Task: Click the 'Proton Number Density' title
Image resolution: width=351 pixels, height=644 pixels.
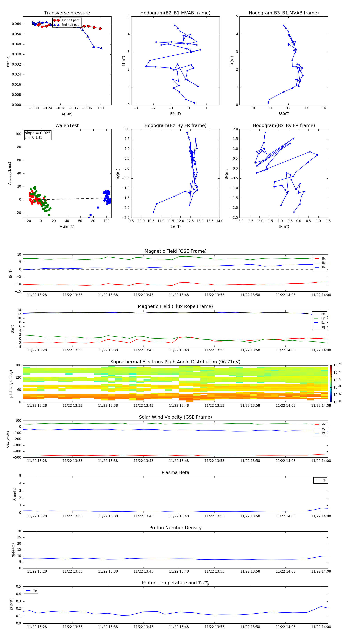Action: [x=175, y=528]
